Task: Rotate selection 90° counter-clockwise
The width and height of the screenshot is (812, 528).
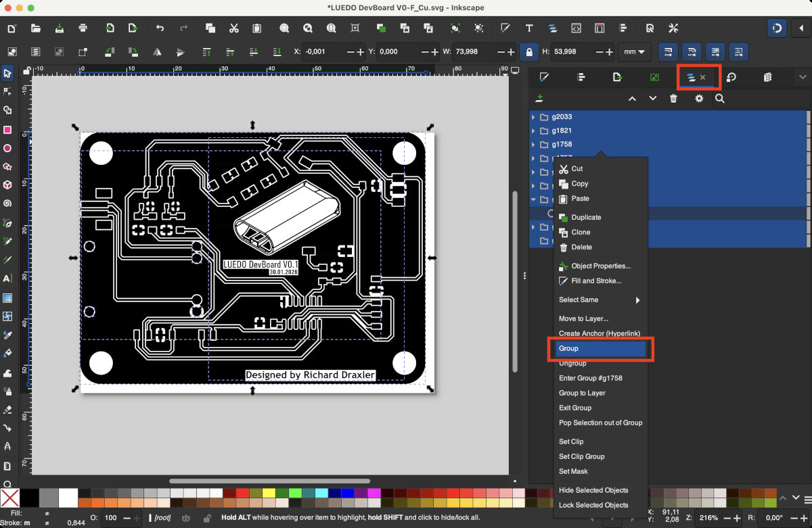Action: pos(111,51)
